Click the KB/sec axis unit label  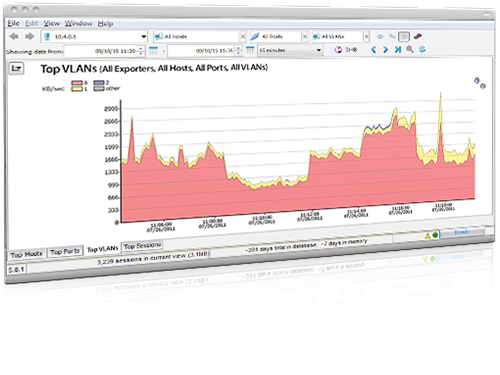pyautogui.click(x=53, y=89)
